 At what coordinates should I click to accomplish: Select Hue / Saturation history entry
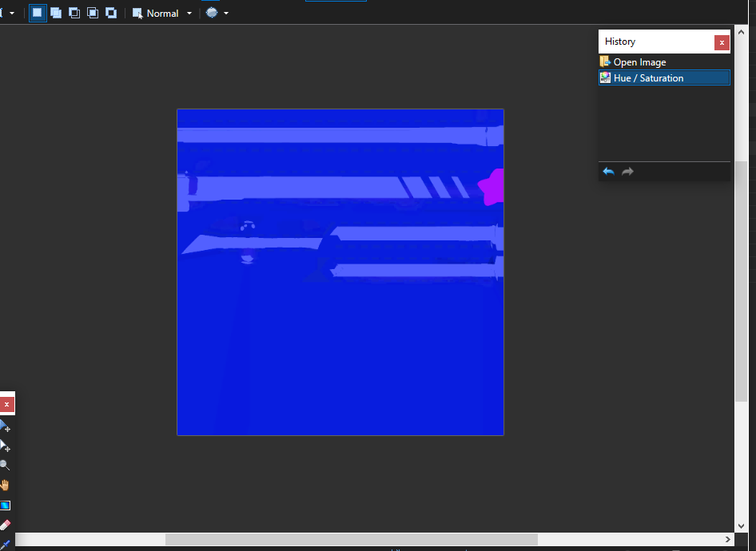click(648, 77)
